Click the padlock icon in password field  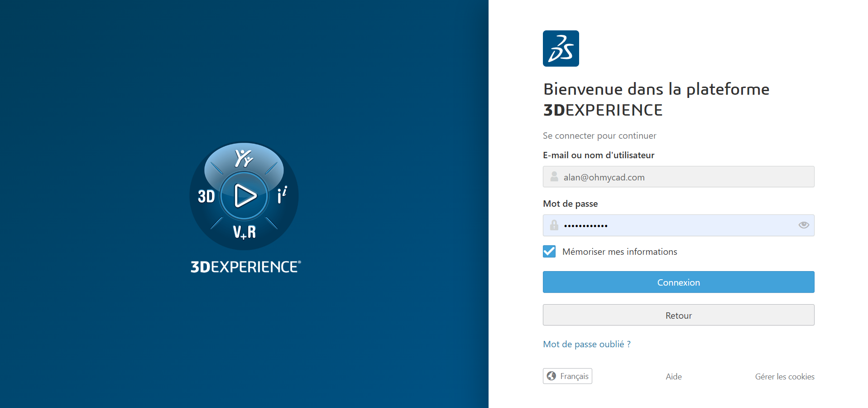tap(554, 225)
